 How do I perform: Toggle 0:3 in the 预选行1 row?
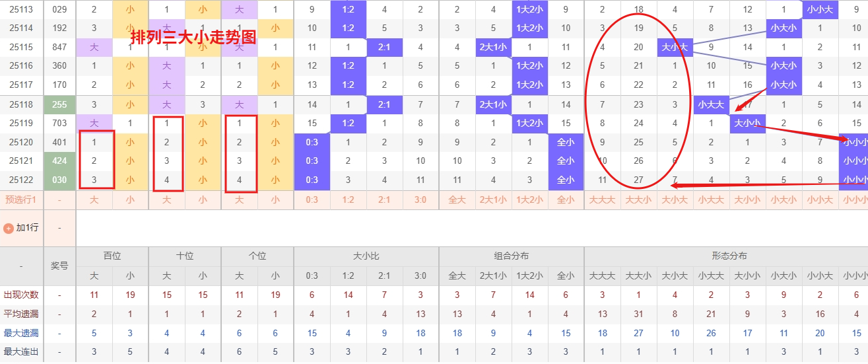(312, 200)
